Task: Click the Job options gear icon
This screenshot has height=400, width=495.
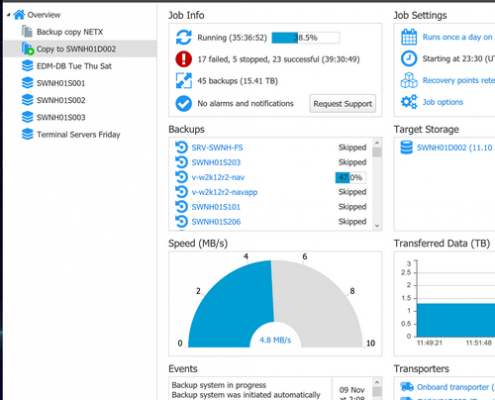Action: (409, 102)
